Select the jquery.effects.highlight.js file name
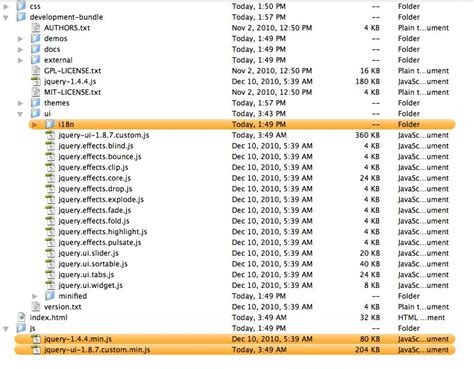Viewport: 474px width, 369px height. point(103,232)
